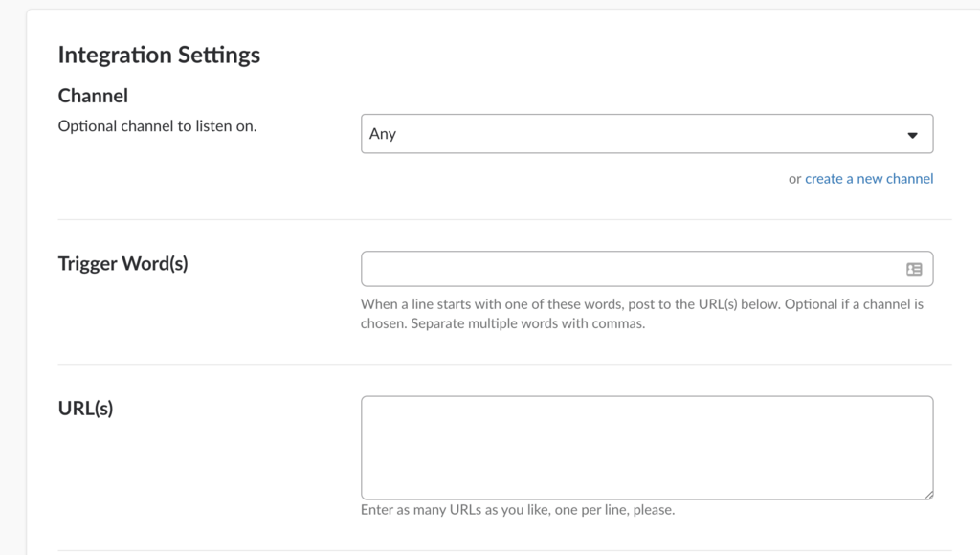Click the resize grip of the URL(s) textarea

point(928,495)
